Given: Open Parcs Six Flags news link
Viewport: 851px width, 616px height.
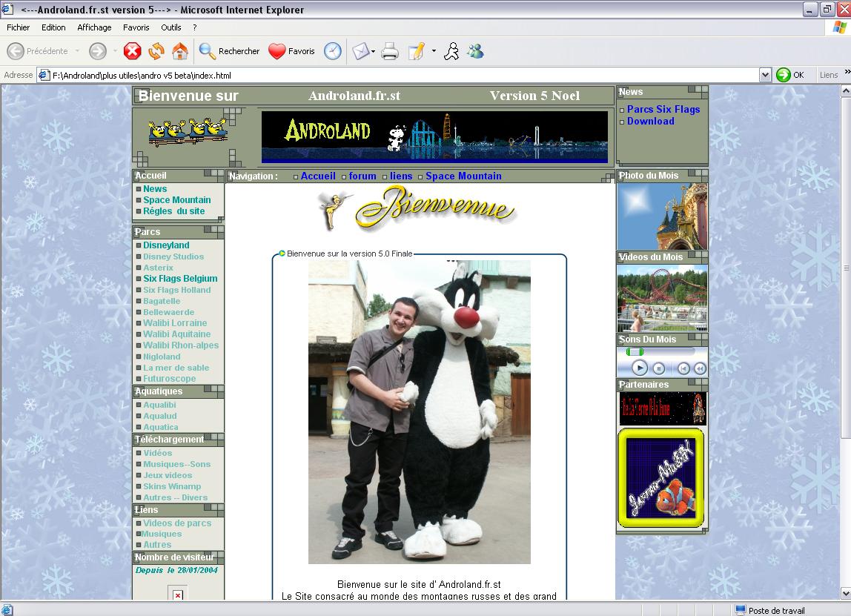Looking at the screenshot, I should (663, 109).
